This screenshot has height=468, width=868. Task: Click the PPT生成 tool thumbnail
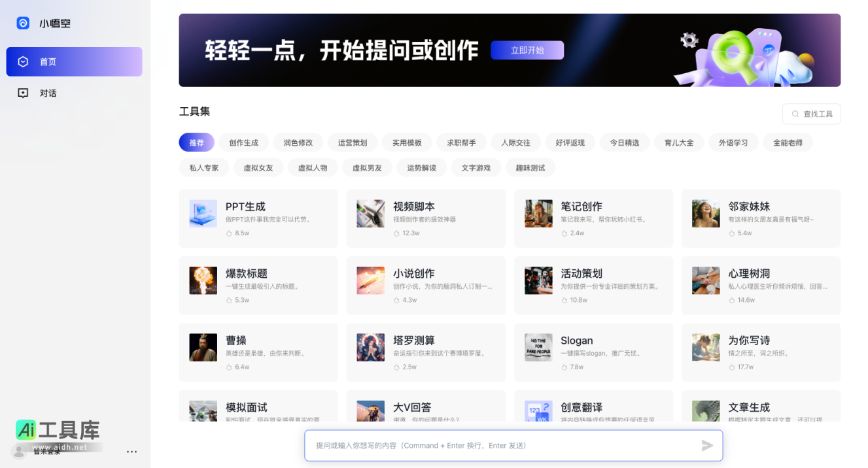pyautogui.click(x=203, y=213)
